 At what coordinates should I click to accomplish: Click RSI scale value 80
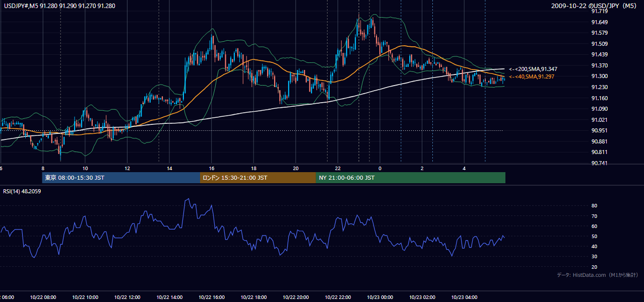click(x=595, y=206)
